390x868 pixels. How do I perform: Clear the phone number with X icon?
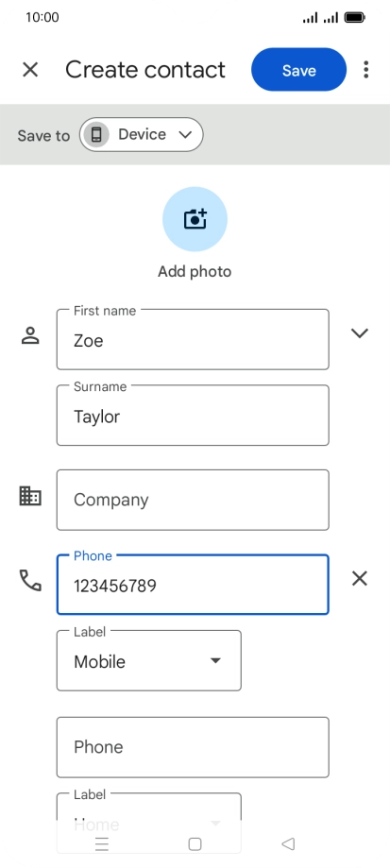coord(360,579)
